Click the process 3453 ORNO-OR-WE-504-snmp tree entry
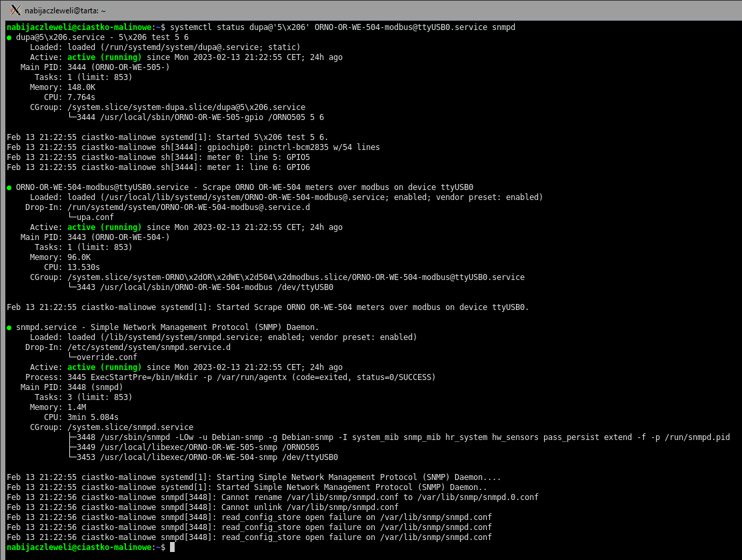The image size is (742, 560). tap(203, 457)
